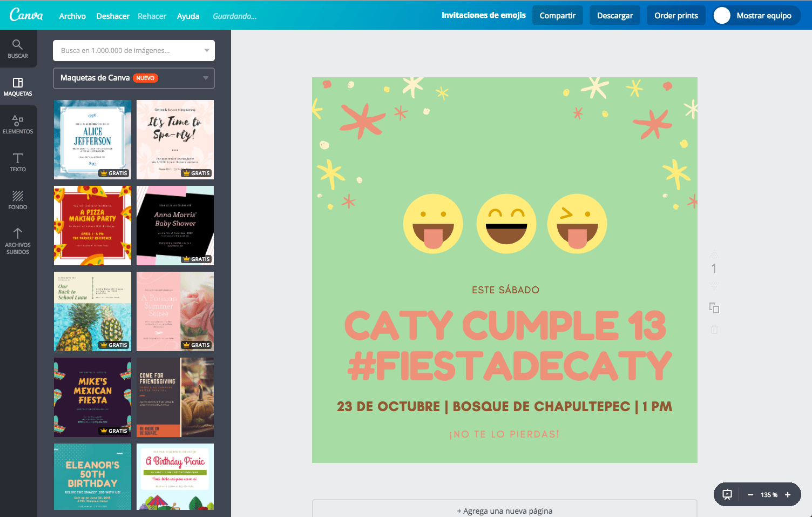Choose It's Time to Spa-rty template
The width and height of the screenshot is (812, 517).
pos(175,139)
